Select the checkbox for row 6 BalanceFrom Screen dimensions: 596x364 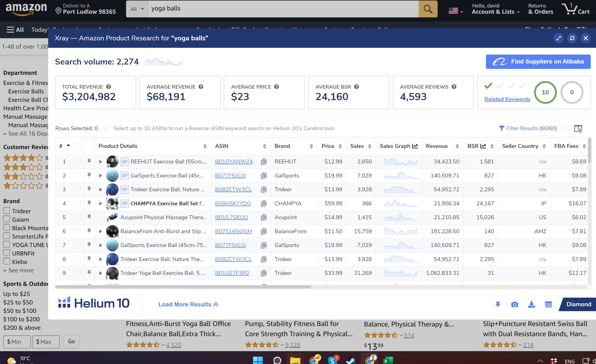(78, 231)
